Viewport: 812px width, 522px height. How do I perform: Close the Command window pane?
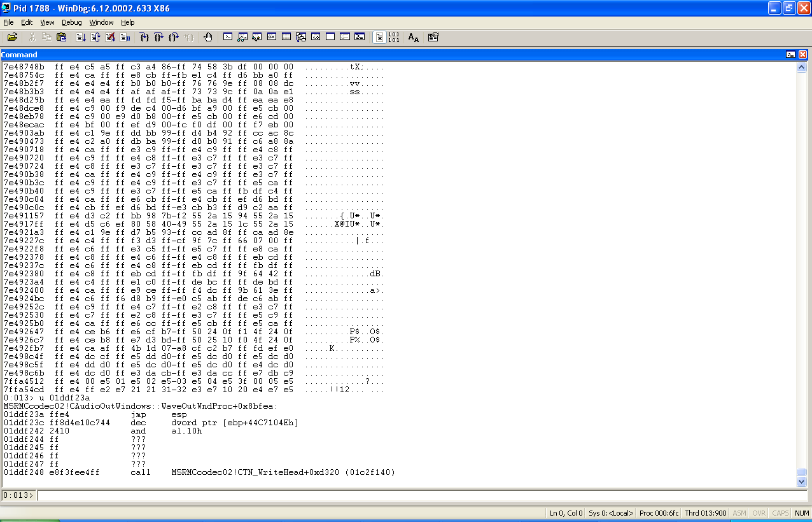pos(802,55)
